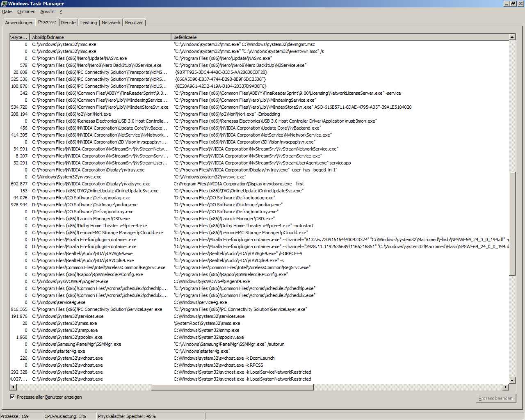Click the command line '{666A5D90-E837-4744-B298-8B9F6DC25B6F}'
The height and width of the screenshot is (420, 525).
(x=220, y=79)
